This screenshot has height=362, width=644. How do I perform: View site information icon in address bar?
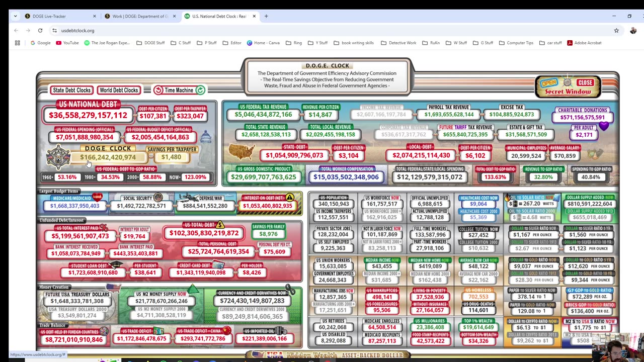(55, 31)
